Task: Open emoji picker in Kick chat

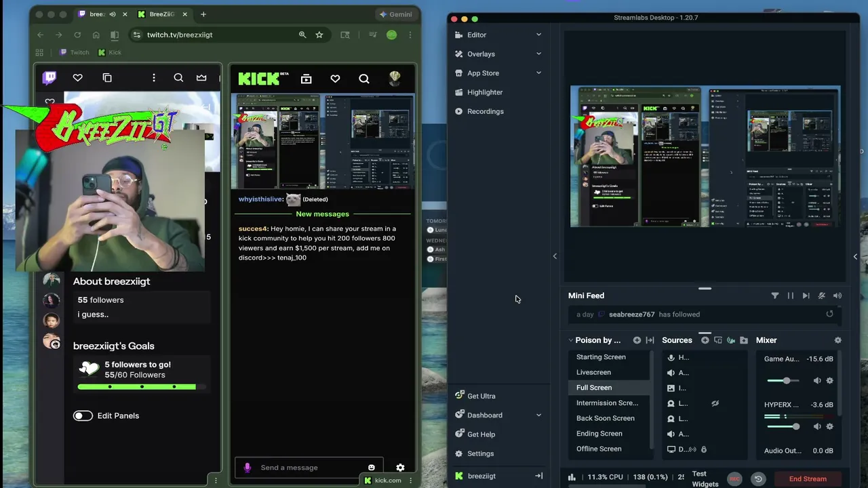Action: (372, 468)
